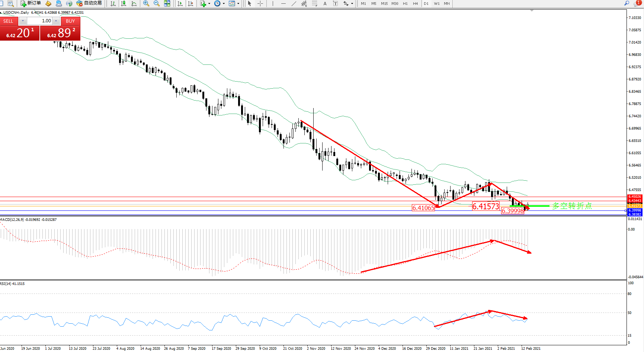Click the red SELL button

[8, 21]
